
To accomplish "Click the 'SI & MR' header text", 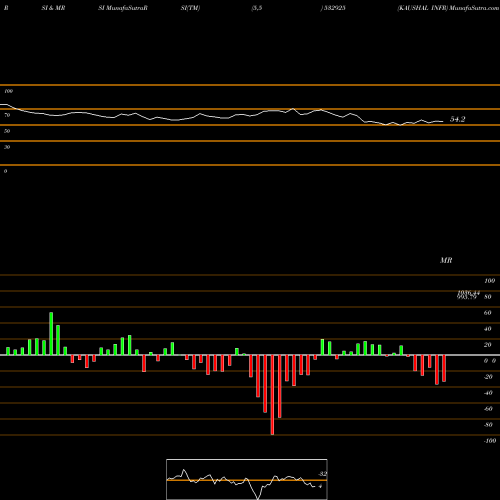I will pos(53,8).
